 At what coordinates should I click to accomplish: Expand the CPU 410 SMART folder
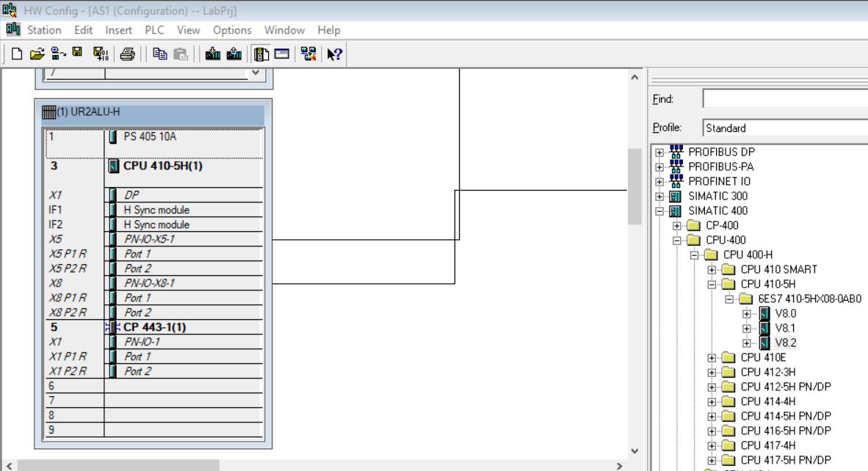pyautogui.click(x=712, y=270)
